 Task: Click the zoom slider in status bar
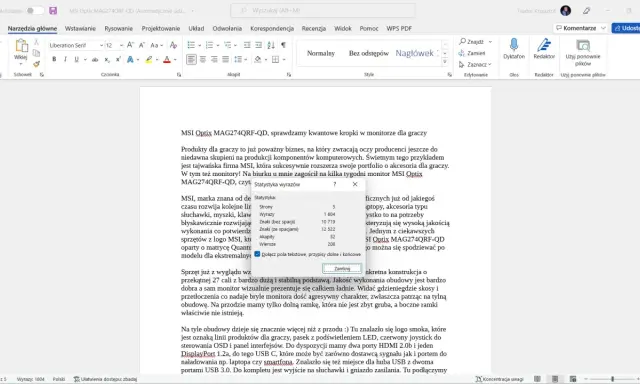click(x=612, y=379)
